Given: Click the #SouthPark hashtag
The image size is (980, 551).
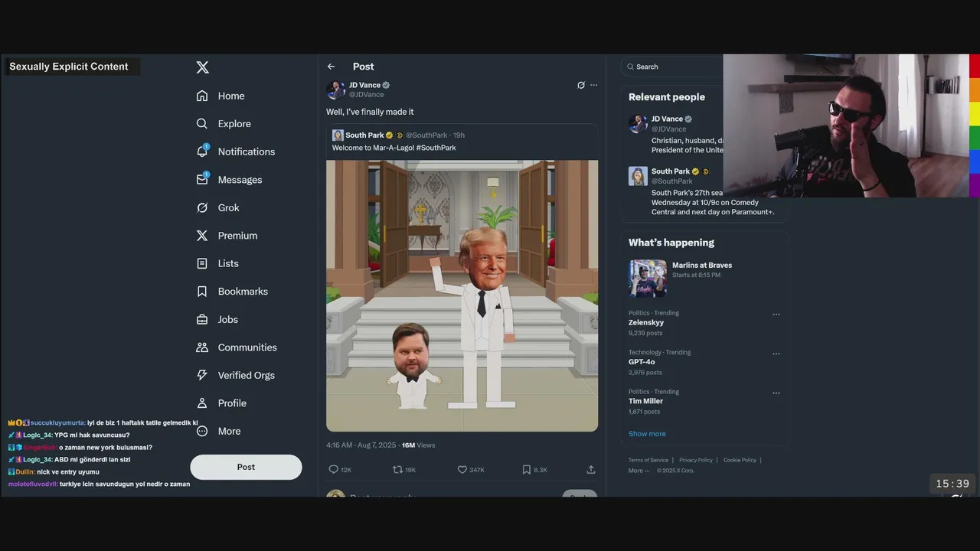Looking at the screenshot, I should (x=436, y=148).
